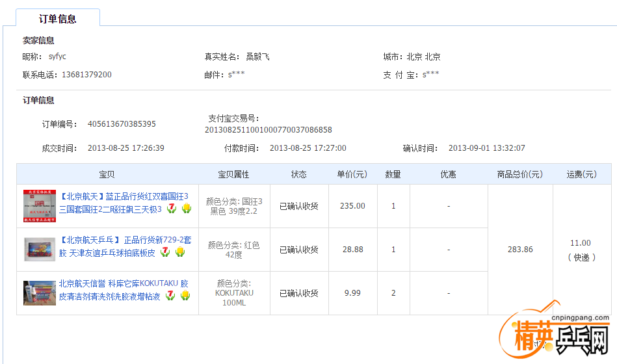Screen dimensions: 617x364
Task: Click the KOKUTAKU 100ML attribute cell
Action: click(234, 293)
